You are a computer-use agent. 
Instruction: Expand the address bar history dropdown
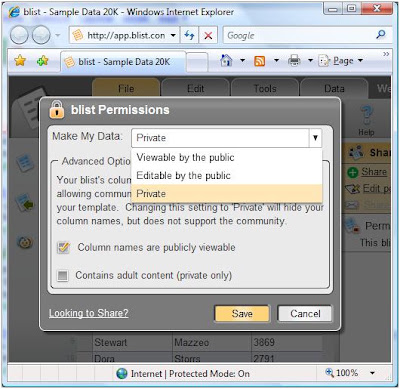[x=173, y=35]
